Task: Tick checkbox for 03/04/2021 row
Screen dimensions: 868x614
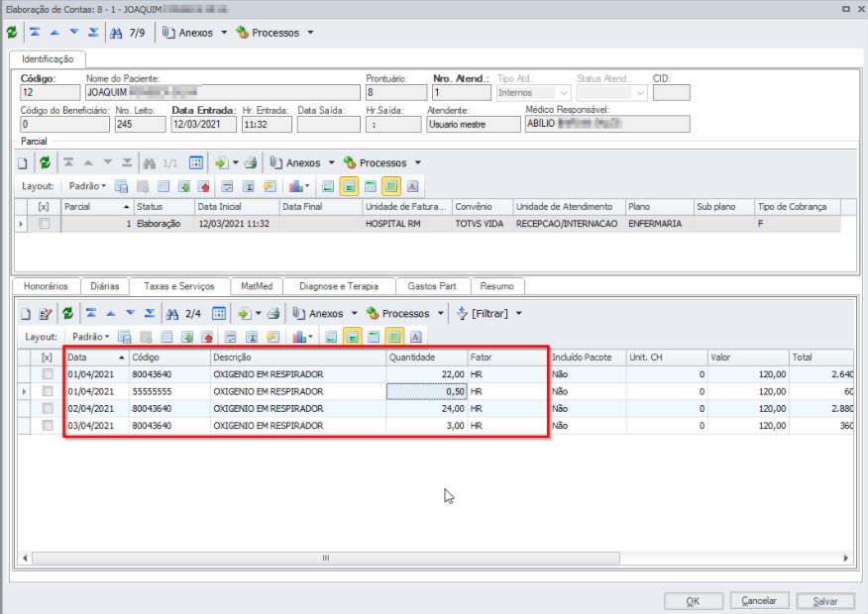Action: (x=48, y=426)
